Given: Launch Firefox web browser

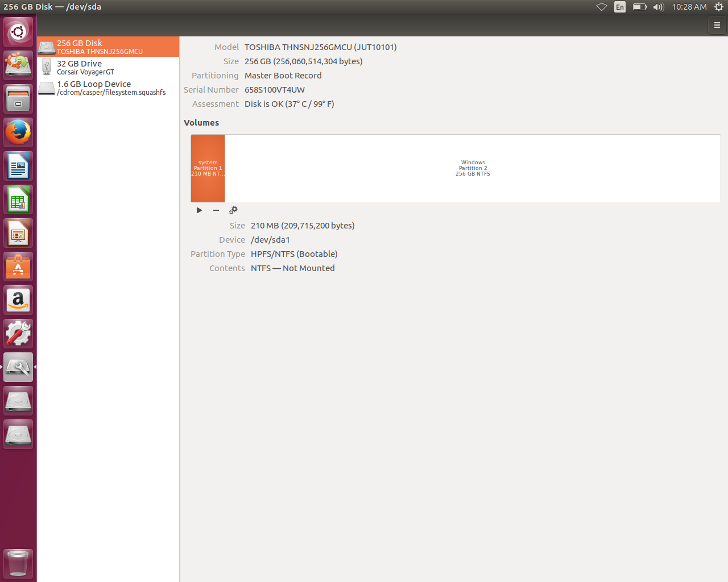Looking at the screenshot, I should [18, 132].
